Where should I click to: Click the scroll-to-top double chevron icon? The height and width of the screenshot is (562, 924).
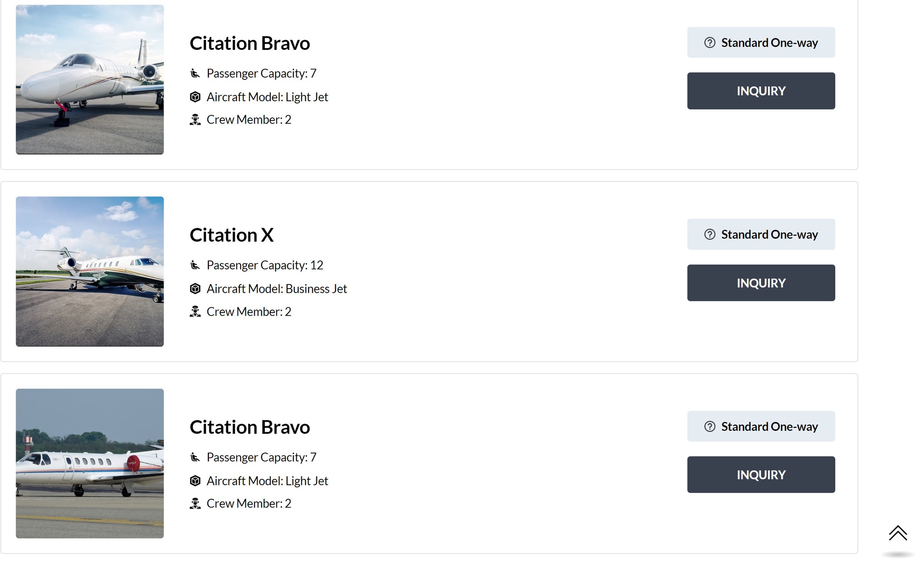898,533
